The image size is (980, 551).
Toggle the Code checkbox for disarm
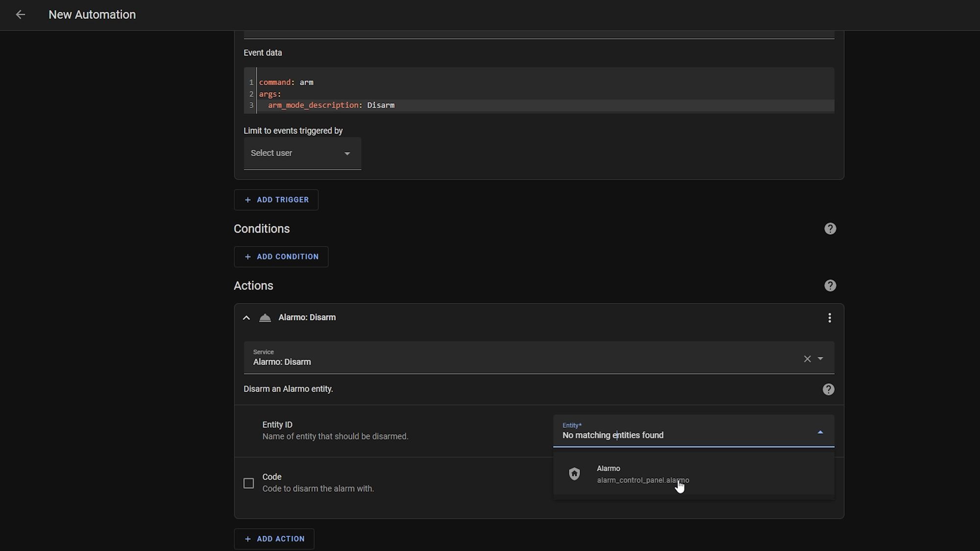(x=248, y=482)
